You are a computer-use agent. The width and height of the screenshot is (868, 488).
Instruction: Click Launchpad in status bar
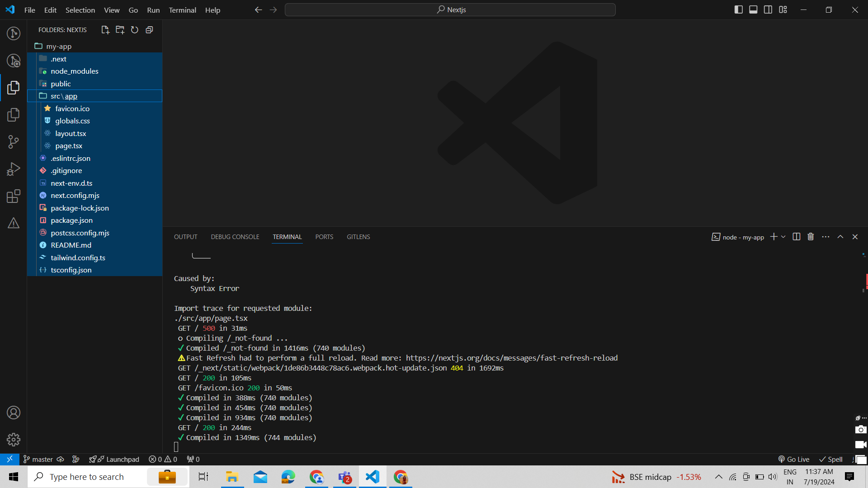[114, 459]
